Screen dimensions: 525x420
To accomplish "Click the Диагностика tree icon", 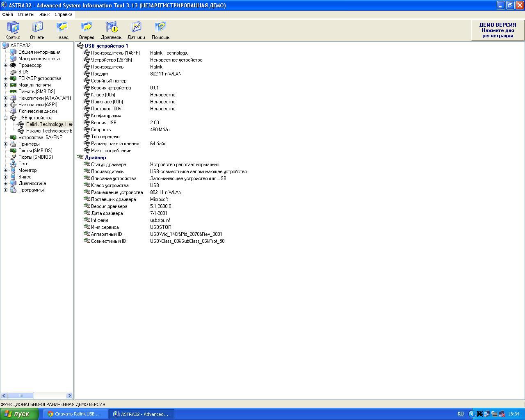I will pyautogui.click(x=13, y=183).
